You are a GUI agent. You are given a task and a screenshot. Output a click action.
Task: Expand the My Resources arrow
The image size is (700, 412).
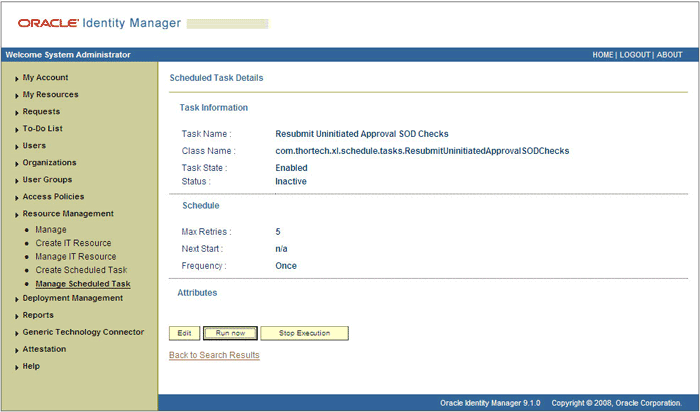click(17, 96)
